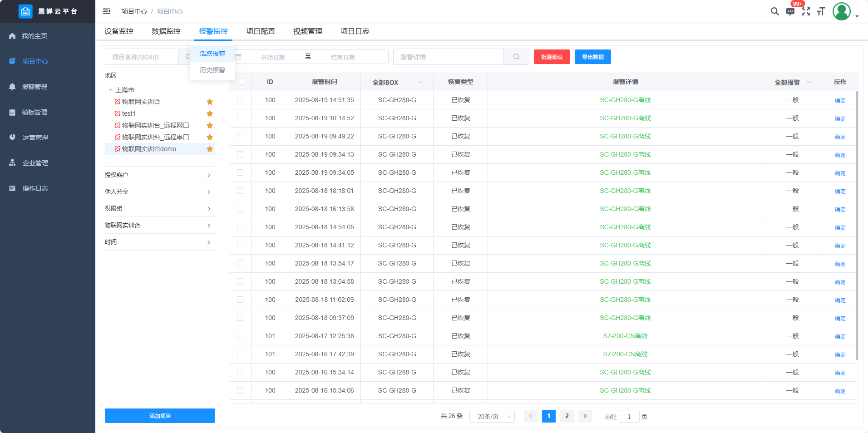Expand the 授权客户 section

[x=159, y=175]
